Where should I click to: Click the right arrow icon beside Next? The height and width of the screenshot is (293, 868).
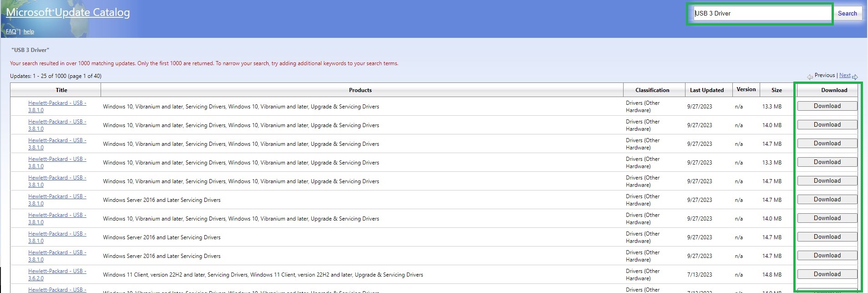pyautogui.click(x=855, y=77)
